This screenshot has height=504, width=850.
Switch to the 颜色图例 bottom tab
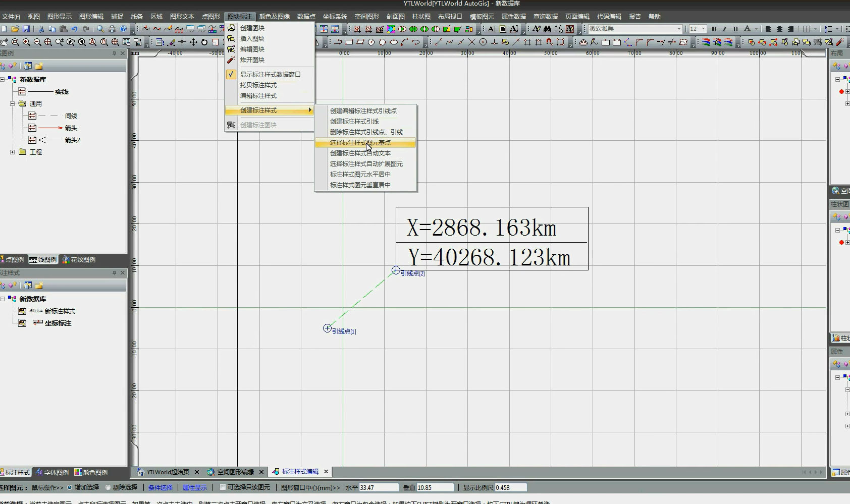pos(91,472)
